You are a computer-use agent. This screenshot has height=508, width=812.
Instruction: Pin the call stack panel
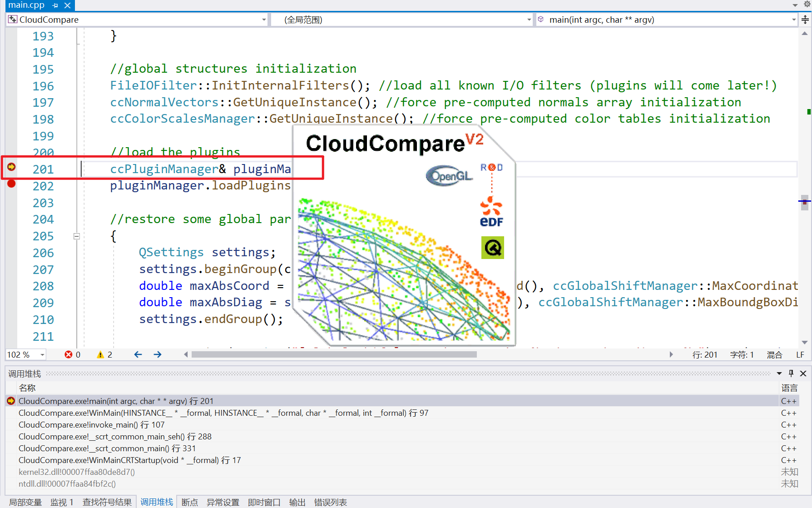pos(791,374)
